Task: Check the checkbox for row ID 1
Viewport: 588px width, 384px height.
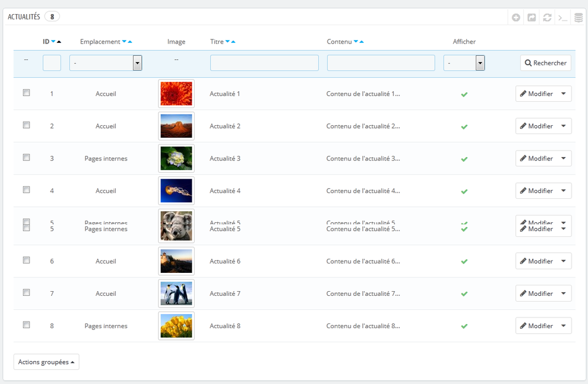Action: click(26, 92)
